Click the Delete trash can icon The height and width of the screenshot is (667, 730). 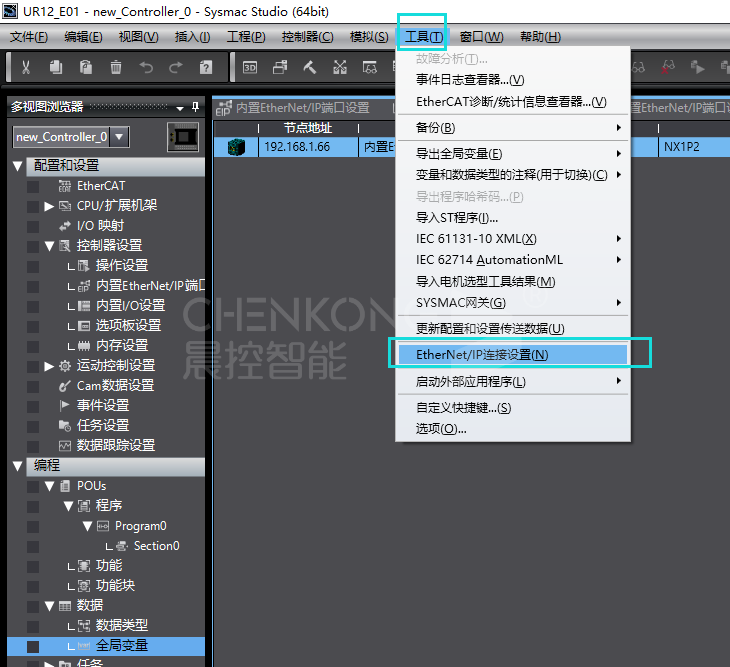(x=115, y=68)
